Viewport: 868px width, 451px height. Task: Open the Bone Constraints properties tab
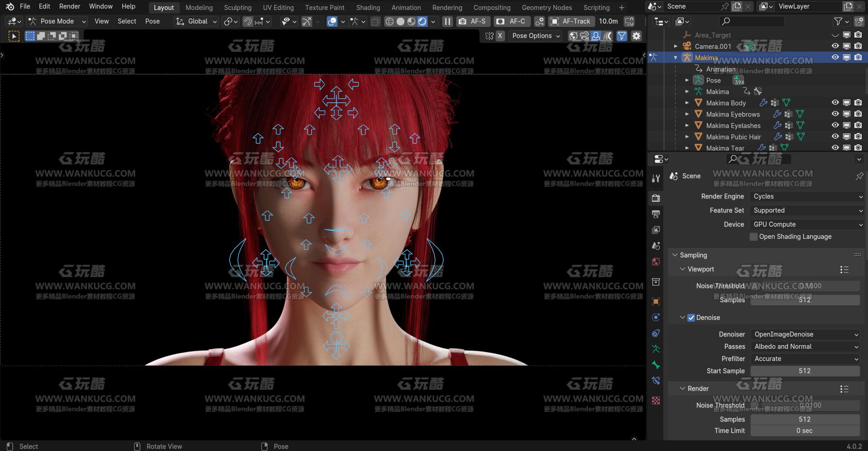tap(656, 380)
